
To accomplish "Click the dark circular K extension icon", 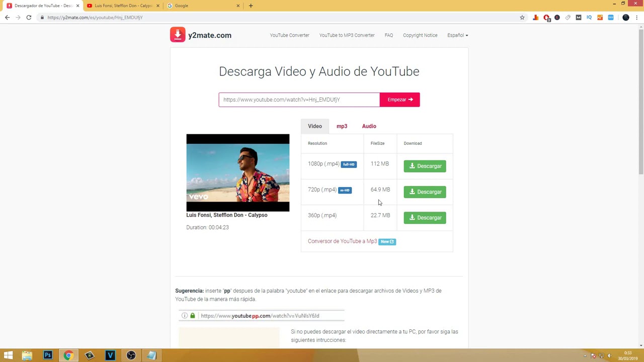I will click(557, 18).
